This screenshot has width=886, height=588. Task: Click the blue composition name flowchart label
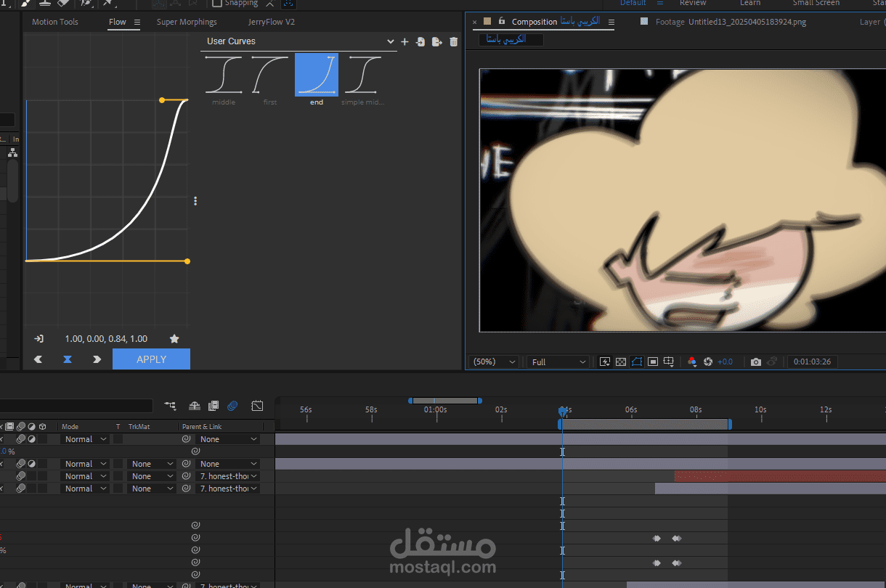(x=511, y=39)
